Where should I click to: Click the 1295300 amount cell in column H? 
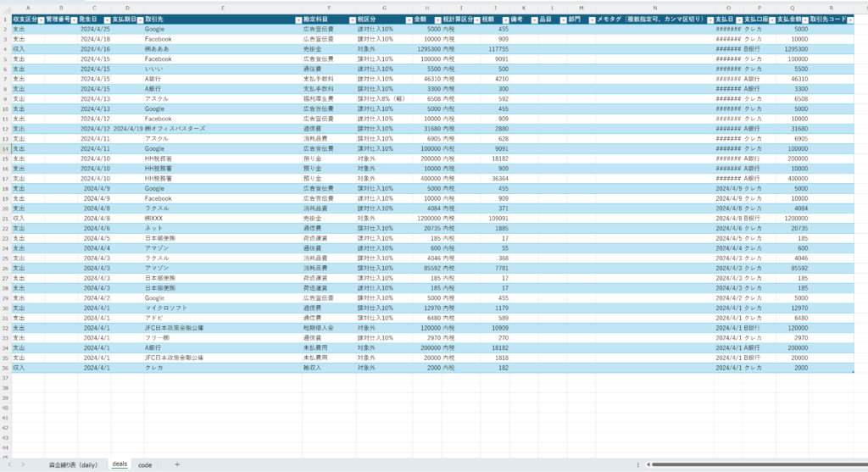(x=427, y=49)
